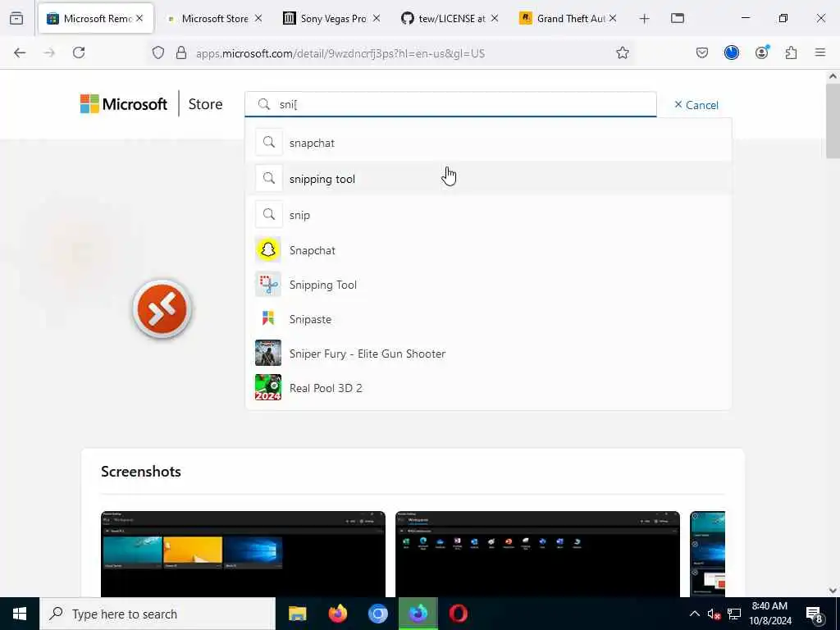The image size is (840, 630).
Task: Open File Explorer from taskbar
Action: (297, 614)
